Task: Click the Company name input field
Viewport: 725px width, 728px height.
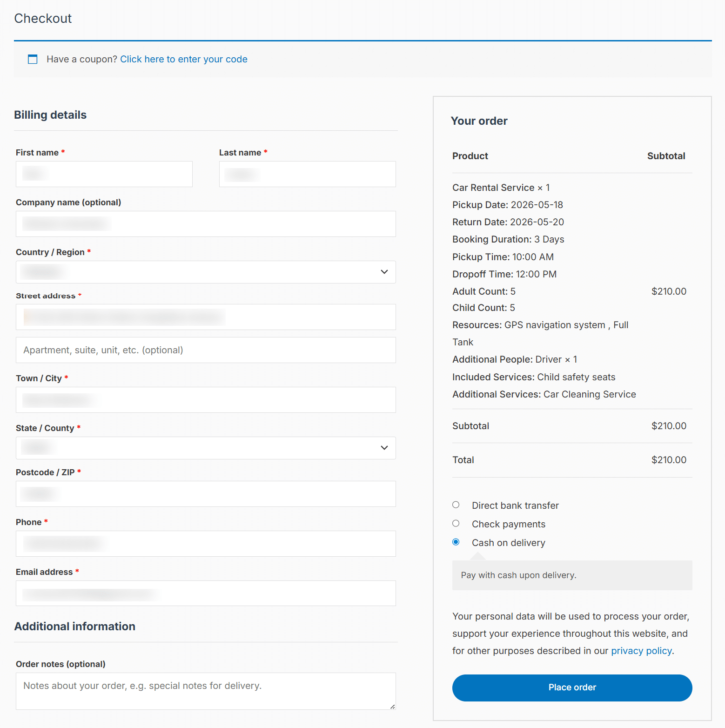Action: click(x=206, y=224)
